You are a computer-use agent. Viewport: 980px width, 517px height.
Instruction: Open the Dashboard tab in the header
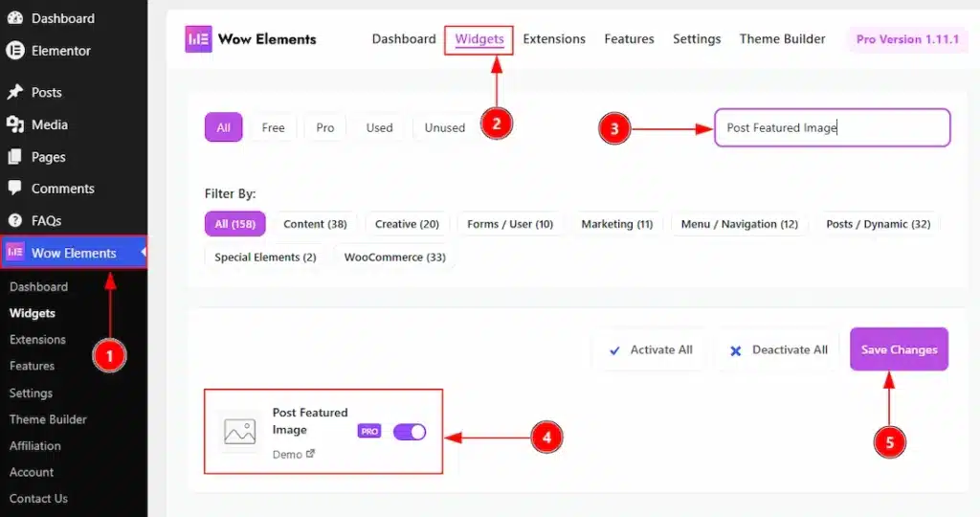[404, 38]
